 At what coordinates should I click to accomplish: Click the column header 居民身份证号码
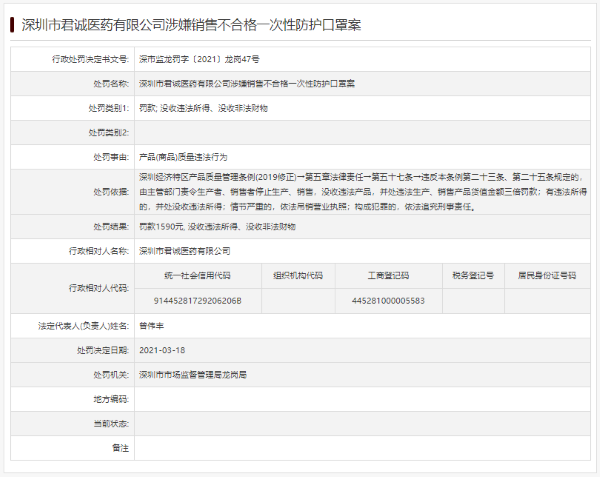click(547, 275)
